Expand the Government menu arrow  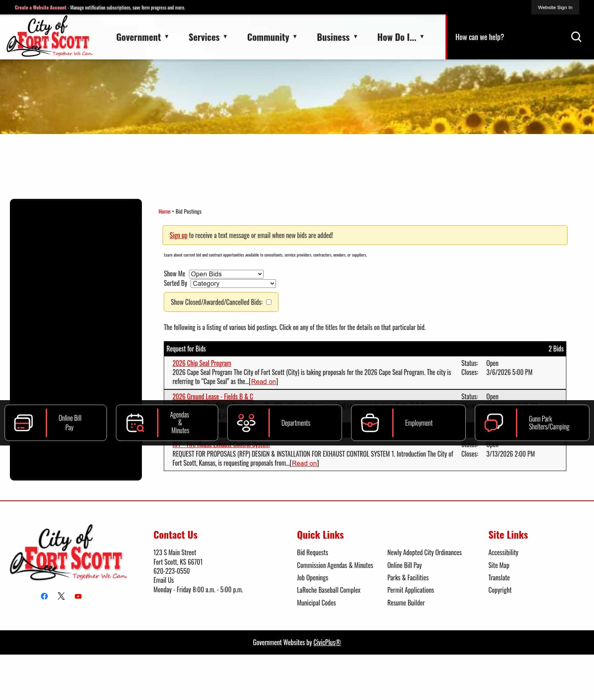(x=167, y=37)
